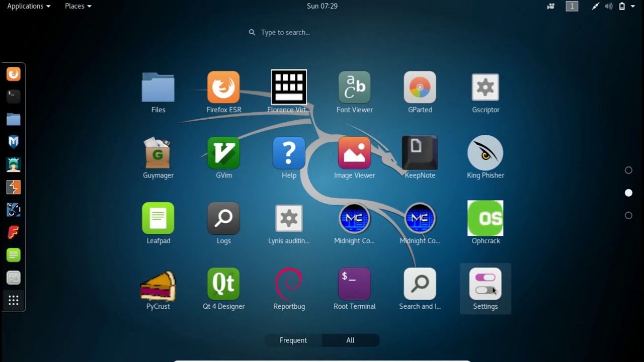Open Root Terminal

click(x=354, y=289)
